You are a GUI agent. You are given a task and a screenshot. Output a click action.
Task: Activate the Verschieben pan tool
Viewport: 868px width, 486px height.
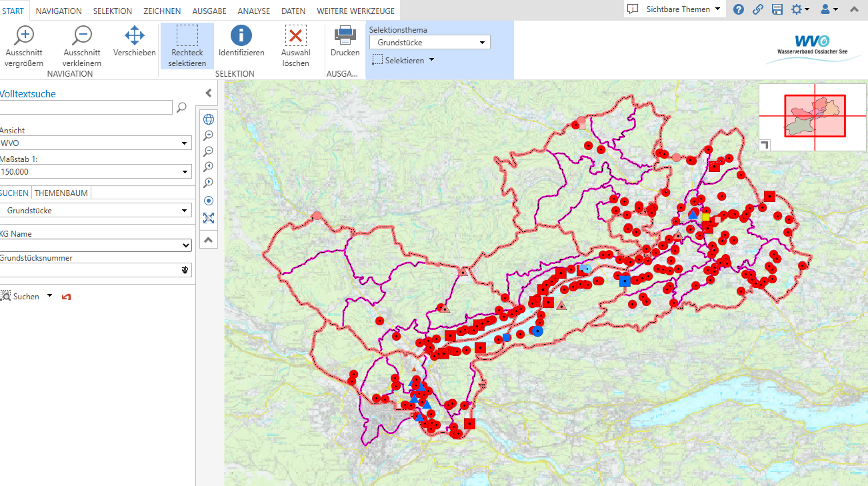tap(135, 41)
